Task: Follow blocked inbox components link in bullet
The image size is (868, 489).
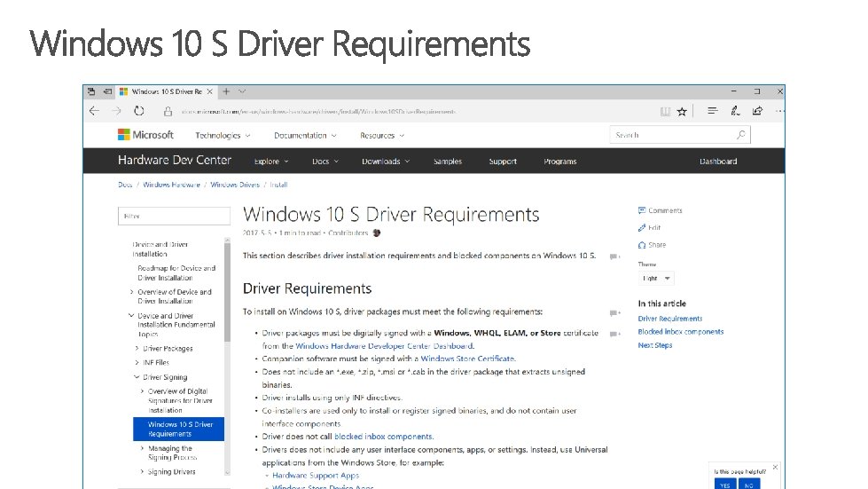Action: pyautogui.click(x=383, y=437)
